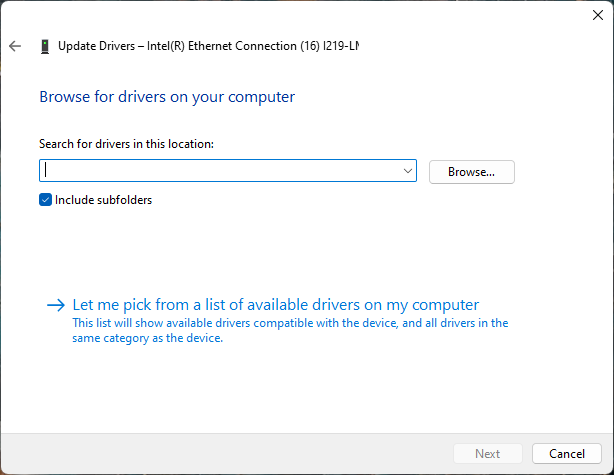The width and height of the screenshot is (614, 475).
Task: Click the empty title bar area left of the X
Action: point(400,15)
